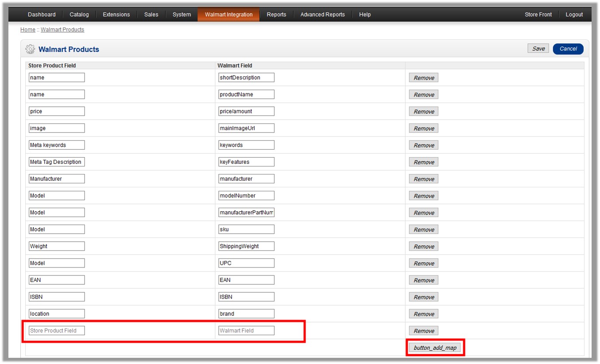600x364 pixels.
Task: Remove the productName mapping row
Action: 424,95
